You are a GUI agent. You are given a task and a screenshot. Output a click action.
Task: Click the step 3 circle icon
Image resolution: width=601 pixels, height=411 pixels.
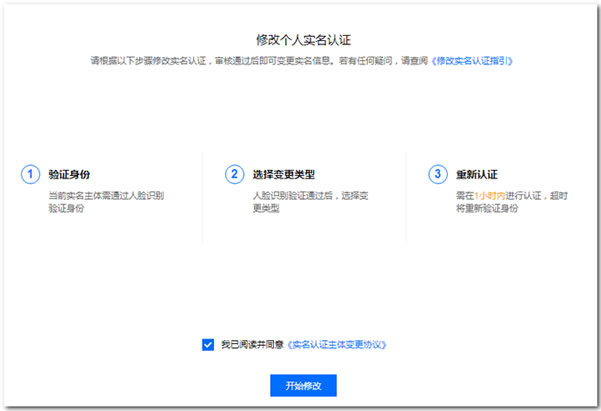click(438, 174)
